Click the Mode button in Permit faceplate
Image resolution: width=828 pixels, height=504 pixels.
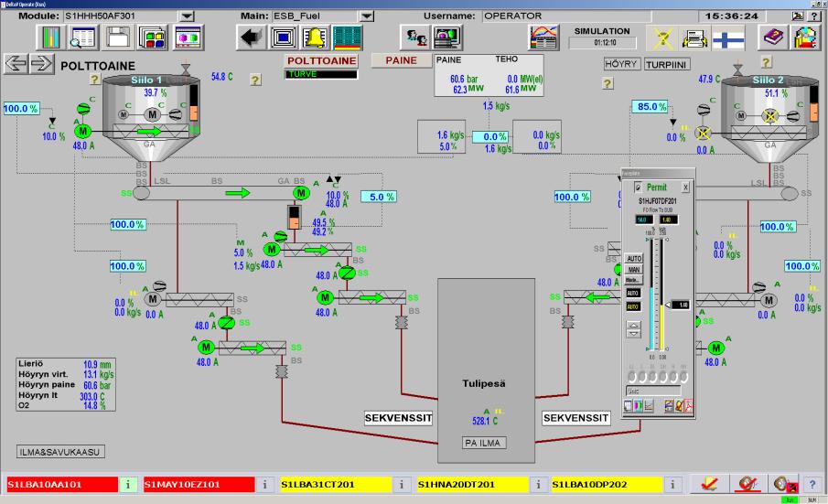click(634, 280)
